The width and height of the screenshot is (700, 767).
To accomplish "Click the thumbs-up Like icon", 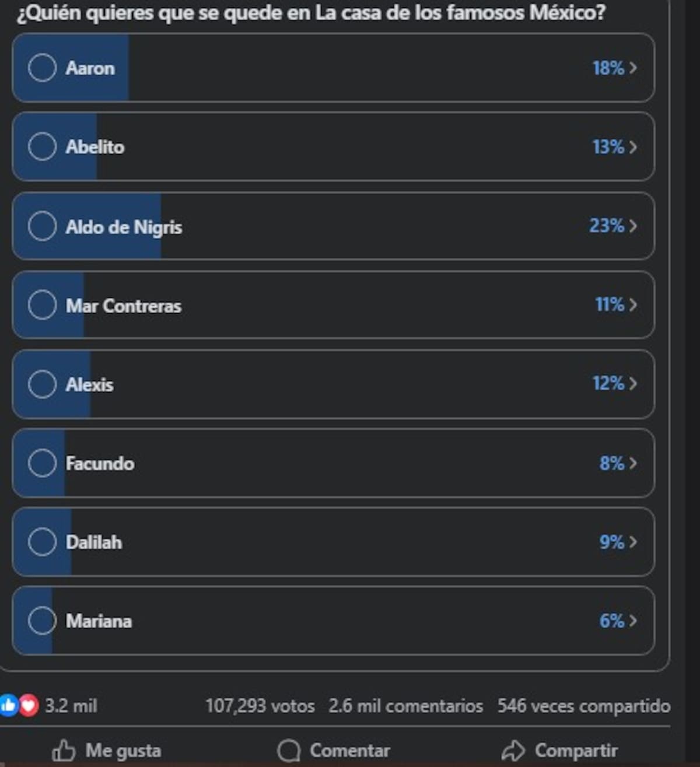I will click(64, 751).
